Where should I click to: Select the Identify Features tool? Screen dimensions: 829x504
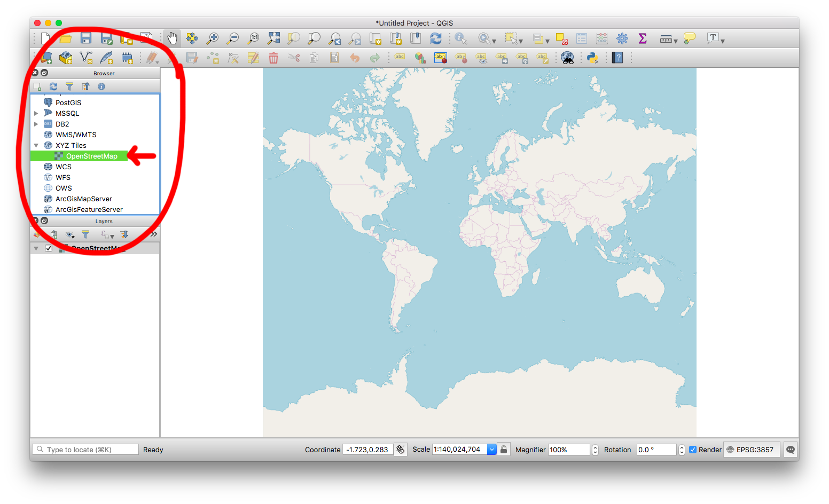click(461, 38)
